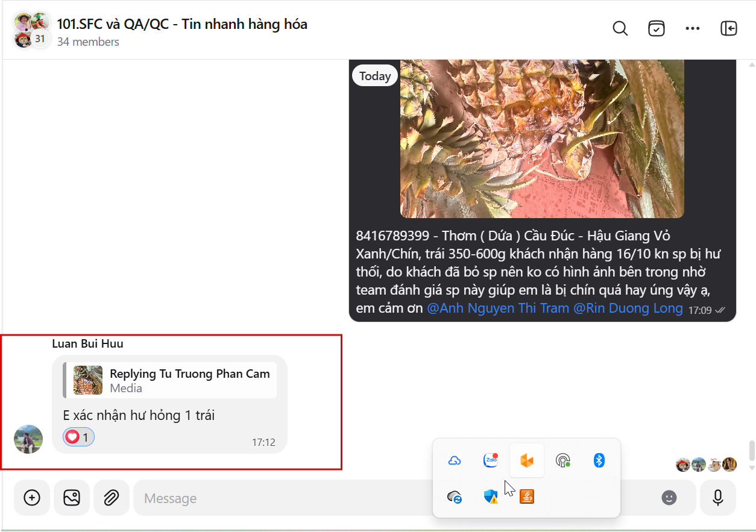Image resolution: width=756 pixels, height=532 pixels.
Task: Toggle the side panel collapse icon
Action: point(729,28)
